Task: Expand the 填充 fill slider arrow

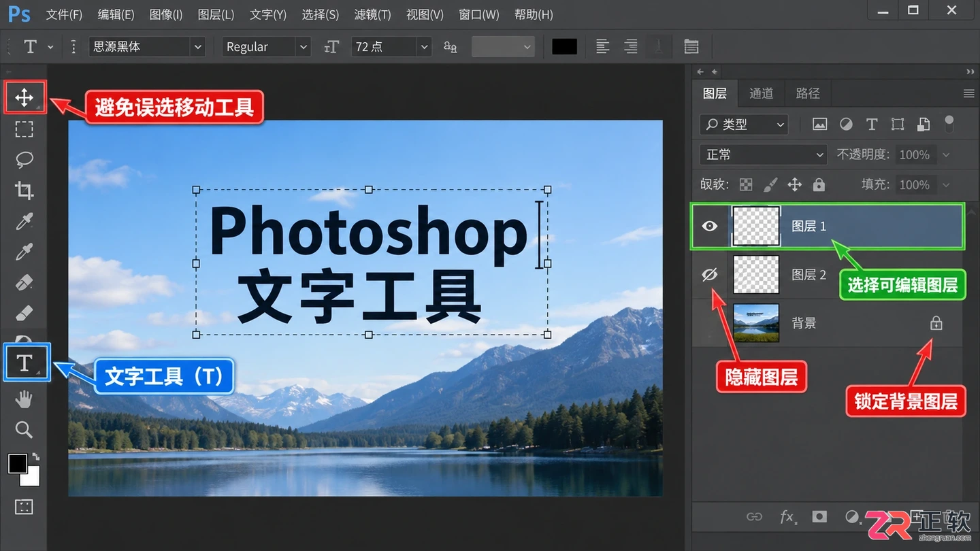Action: click(946, 184)
